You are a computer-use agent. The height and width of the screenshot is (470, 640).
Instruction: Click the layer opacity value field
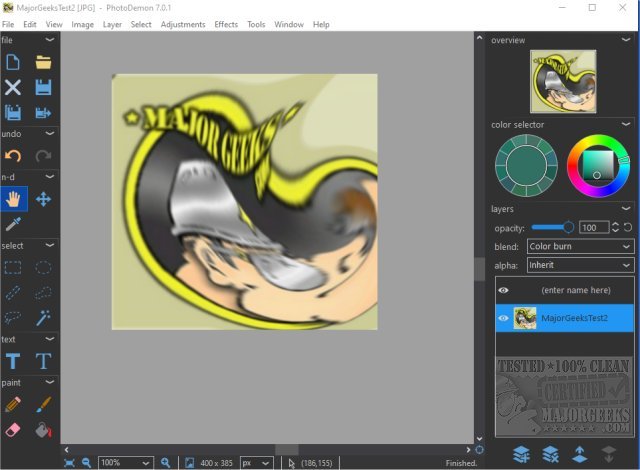(594, 228)
